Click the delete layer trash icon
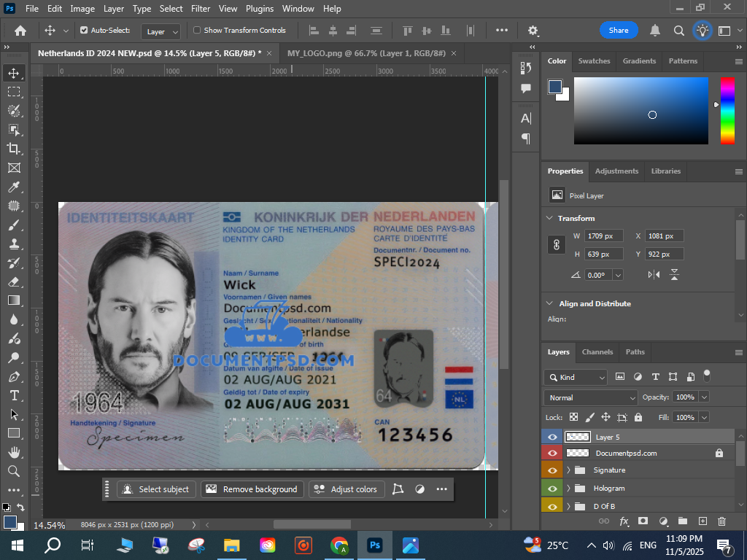Image resolution: width=747 pixels, height=560 pixels. pyautogui.click(x=721, y=521)
